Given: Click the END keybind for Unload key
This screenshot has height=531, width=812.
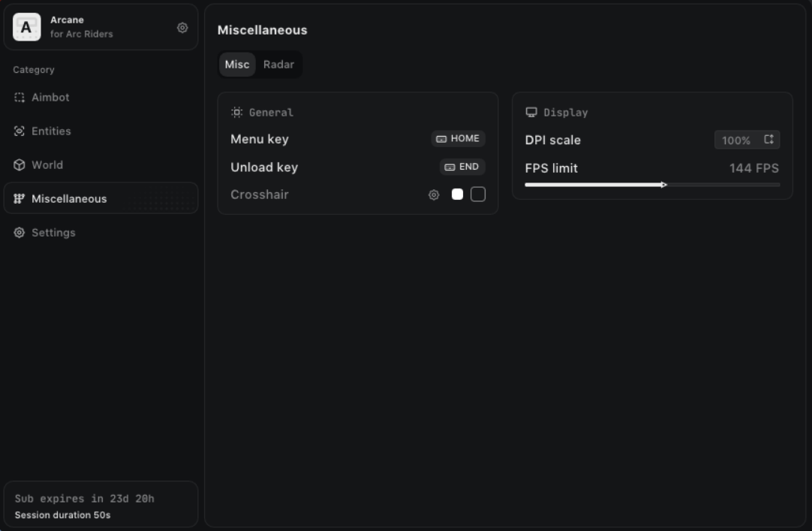Looking at the screenshot, I should (x=462, y=167).
